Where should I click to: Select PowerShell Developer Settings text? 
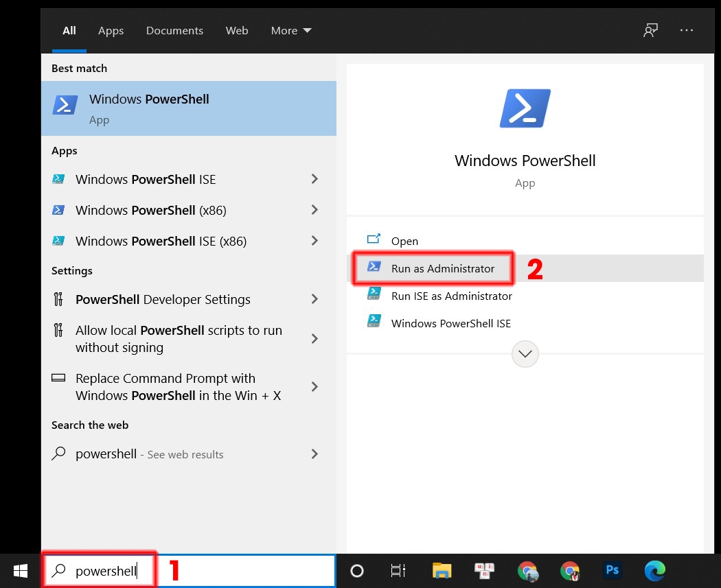click(x=163, y=300)
